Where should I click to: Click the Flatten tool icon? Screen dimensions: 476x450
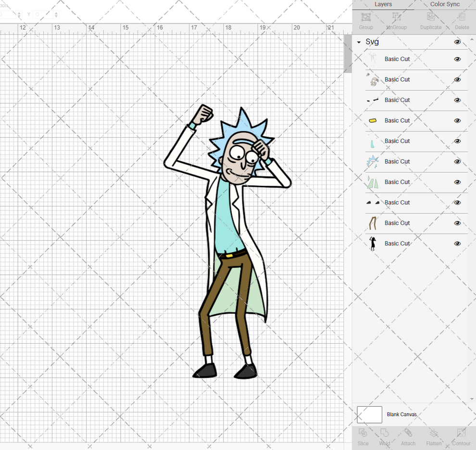[434, 437]
